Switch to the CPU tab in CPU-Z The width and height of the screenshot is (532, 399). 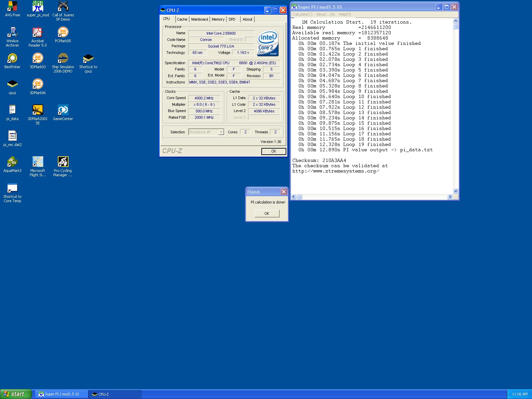(167, 19)
